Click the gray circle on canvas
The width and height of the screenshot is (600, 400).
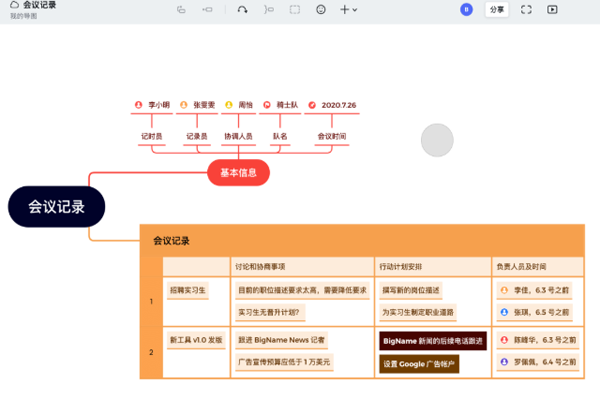pyautogui.click(x=437, y=140)
